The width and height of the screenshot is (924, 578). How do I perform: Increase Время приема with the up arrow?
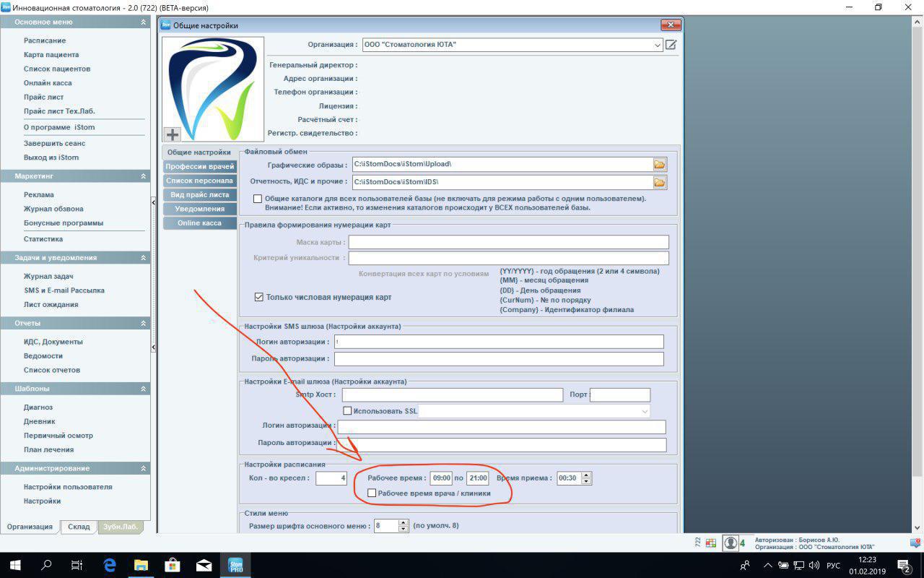(x=585, y=475)
